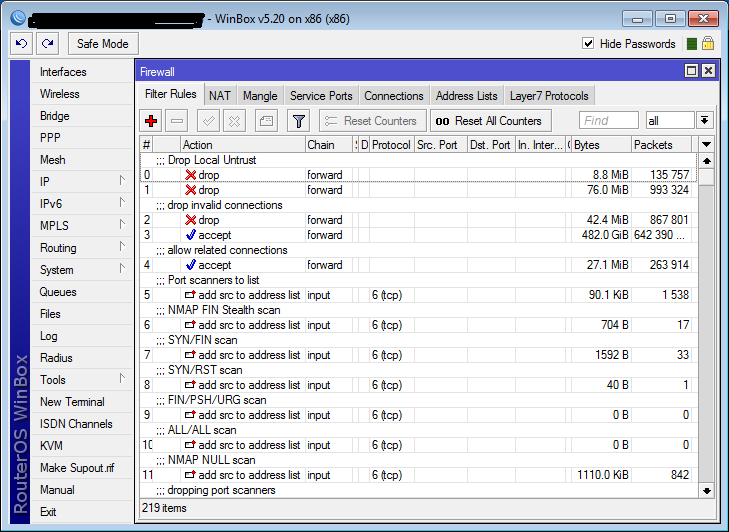Open the 'all' chain filter dropdown arrow
The width and height of the screenshot is (729, 532).
(704, 121)
